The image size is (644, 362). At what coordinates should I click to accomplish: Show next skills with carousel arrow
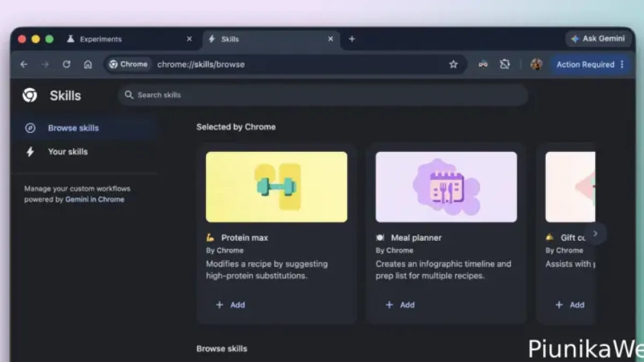595,233
